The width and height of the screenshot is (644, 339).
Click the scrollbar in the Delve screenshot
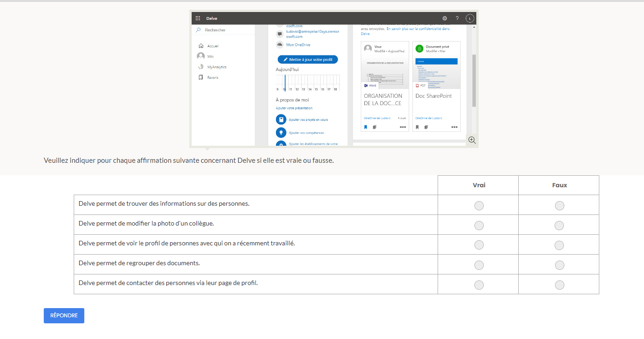[x=474, y=80]
